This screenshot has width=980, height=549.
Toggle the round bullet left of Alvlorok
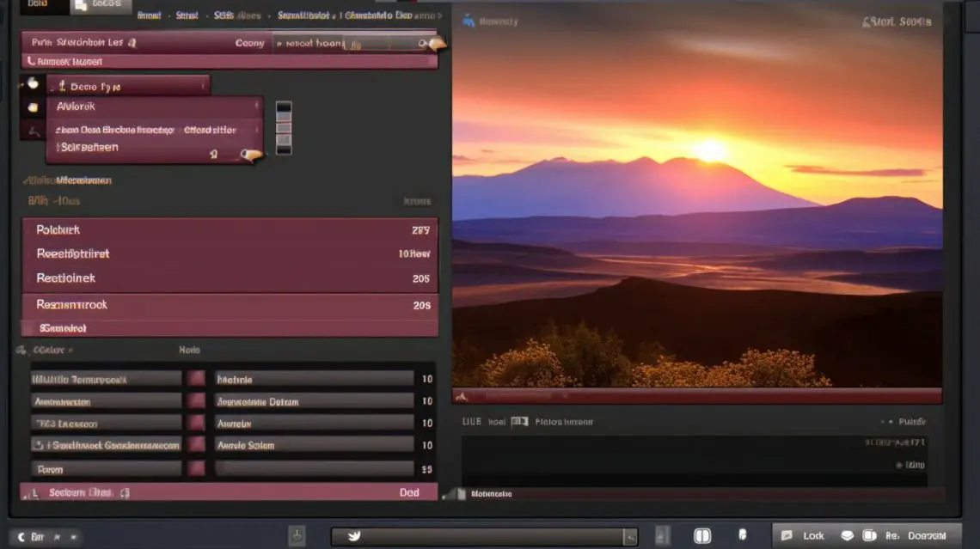point(33,107)
